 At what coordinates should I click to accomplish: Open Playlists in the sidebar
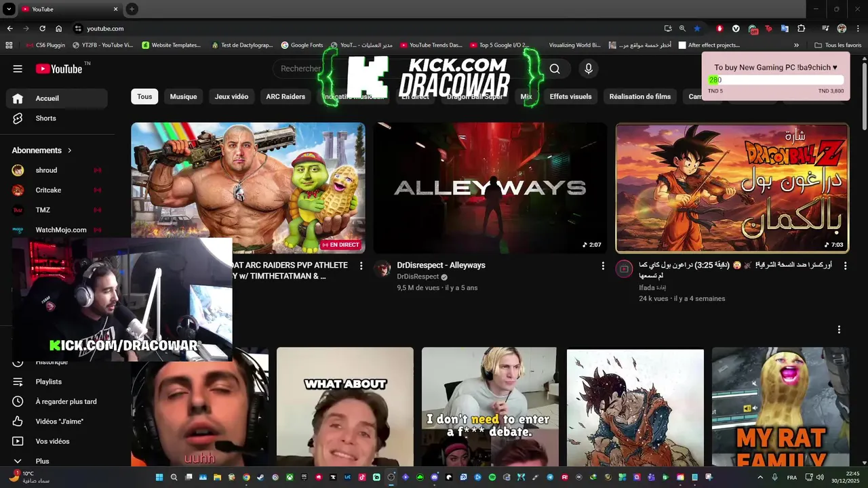(x=57, y=382)
